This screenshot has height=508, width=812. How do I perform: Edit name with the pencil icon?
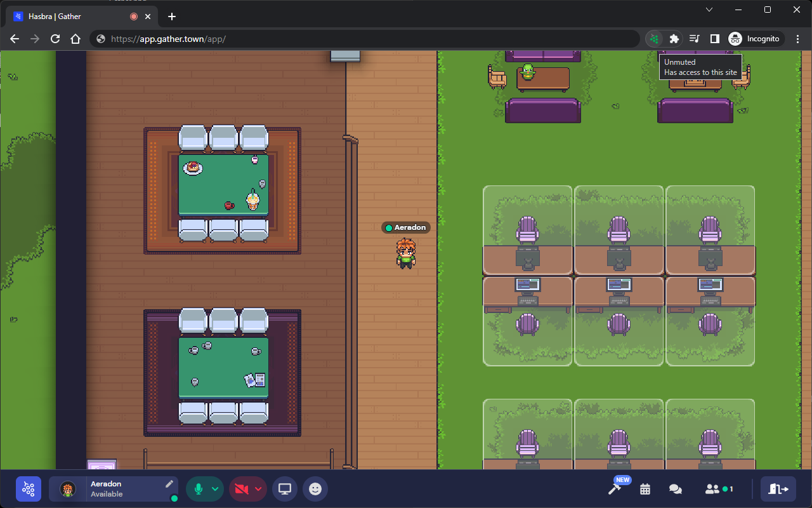169,484
